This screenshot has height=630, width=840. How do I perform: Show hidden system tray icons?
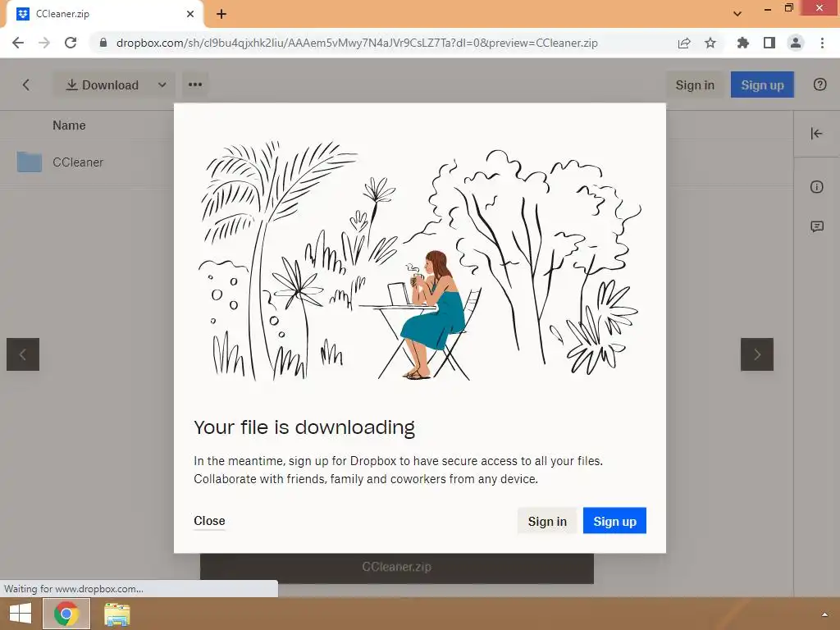tap(824, 614)
